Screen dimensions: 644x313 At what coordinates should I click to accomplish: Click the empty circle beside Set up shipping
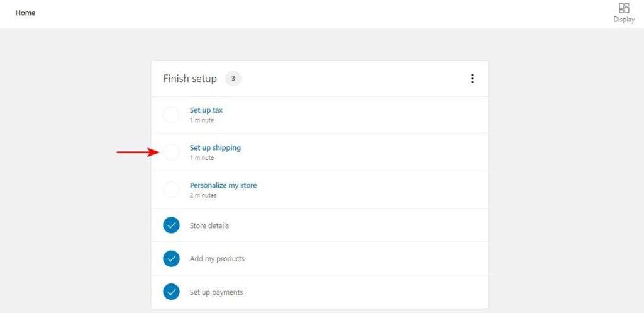(x=171, y=152)
